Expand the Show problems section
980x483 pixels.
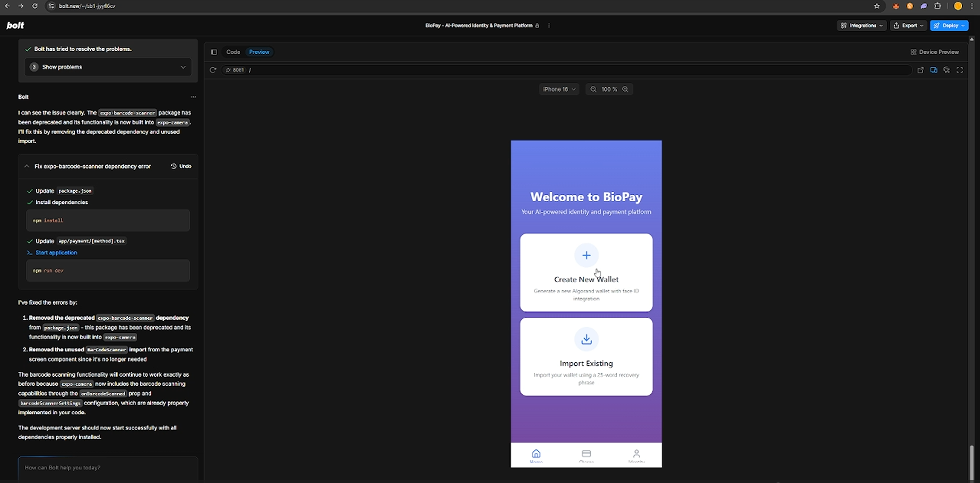(x=108, y=67)
